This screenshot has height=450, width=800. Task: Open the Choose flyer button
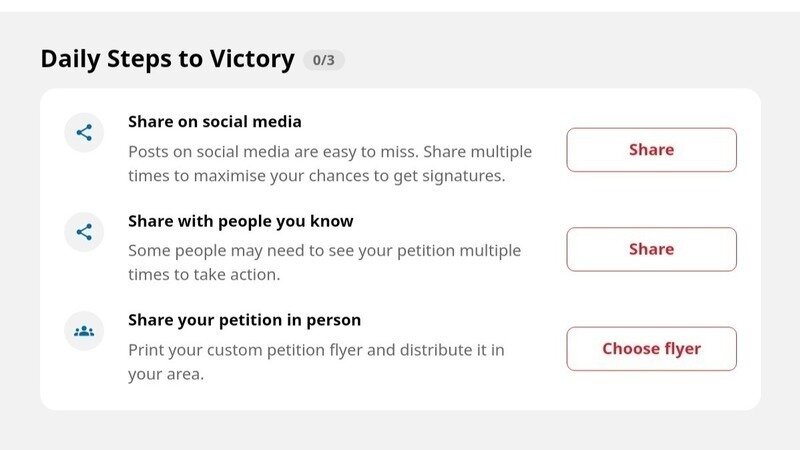[651, 349]
